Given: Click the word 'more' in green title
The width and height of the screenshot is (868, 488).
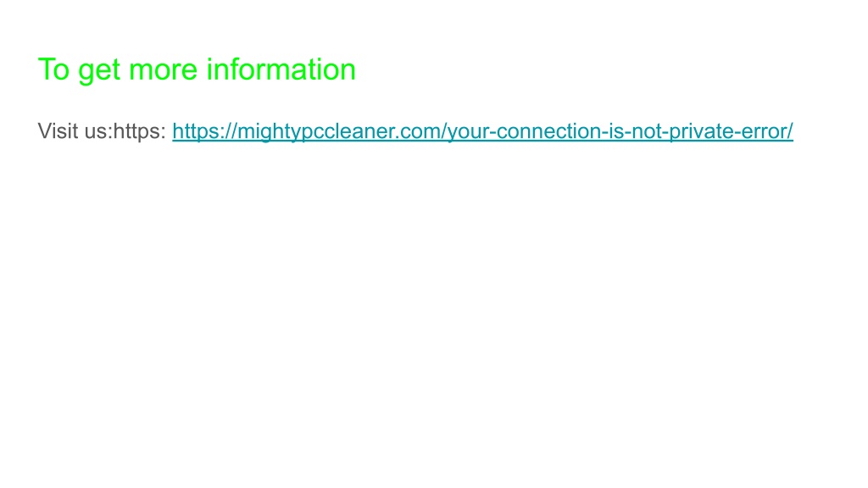Looking at the screenshot, I should click(x=163, y=71).
